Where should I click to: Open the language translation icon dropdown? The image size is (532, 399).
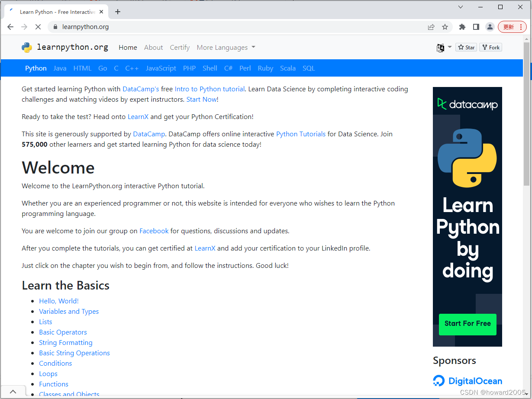444,48
